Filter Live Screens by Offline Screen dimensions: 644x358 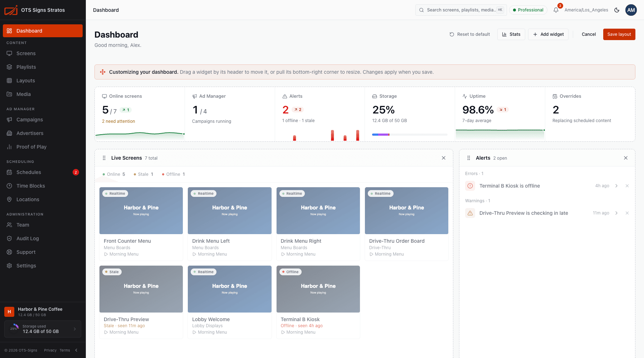coord(173,174)
